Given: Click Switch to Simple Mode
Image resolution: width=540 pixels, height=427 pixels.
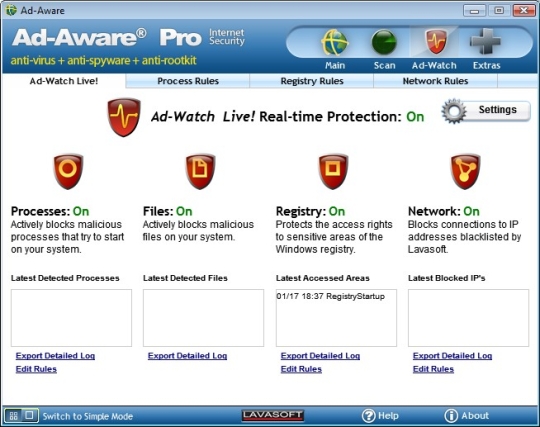Looking at the screenshot, I should point(88,416).
